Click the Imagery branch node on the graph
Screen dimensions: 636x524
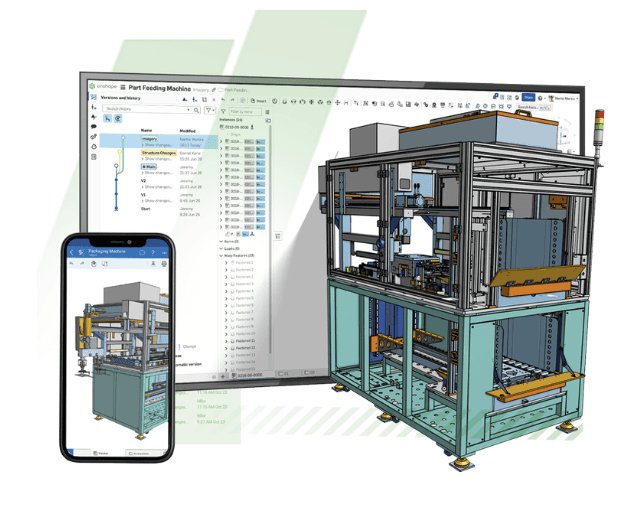point(123,137)
